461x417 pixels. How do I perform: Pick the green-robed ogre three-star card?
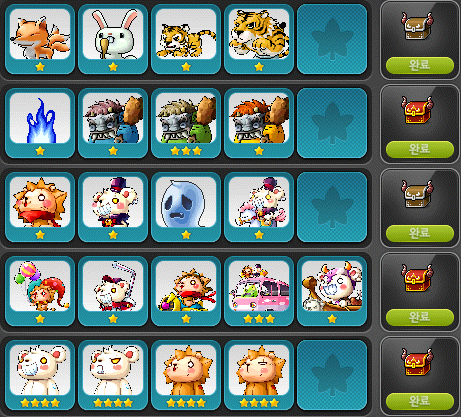point(186,123)
